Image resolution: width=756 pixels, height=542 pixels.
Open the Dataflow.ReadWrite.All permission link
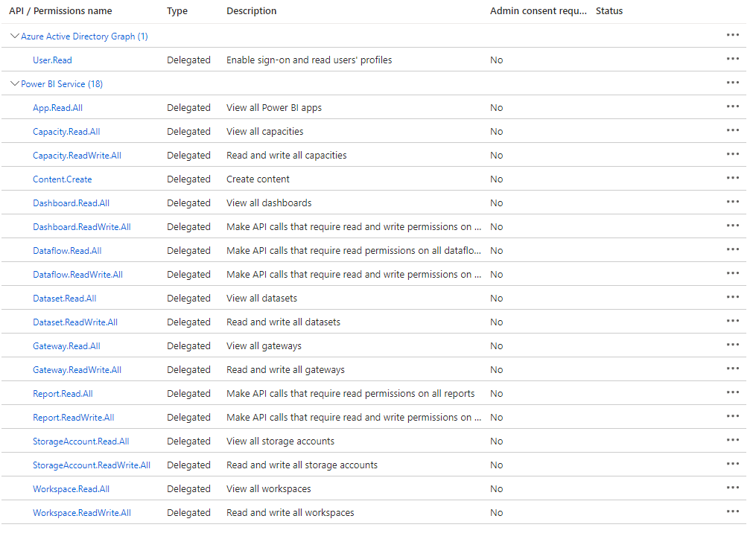[x=77, y=275]
